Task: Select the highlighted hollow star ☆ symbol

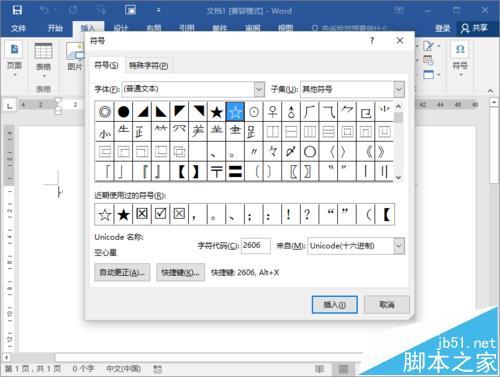Action: 235,112
